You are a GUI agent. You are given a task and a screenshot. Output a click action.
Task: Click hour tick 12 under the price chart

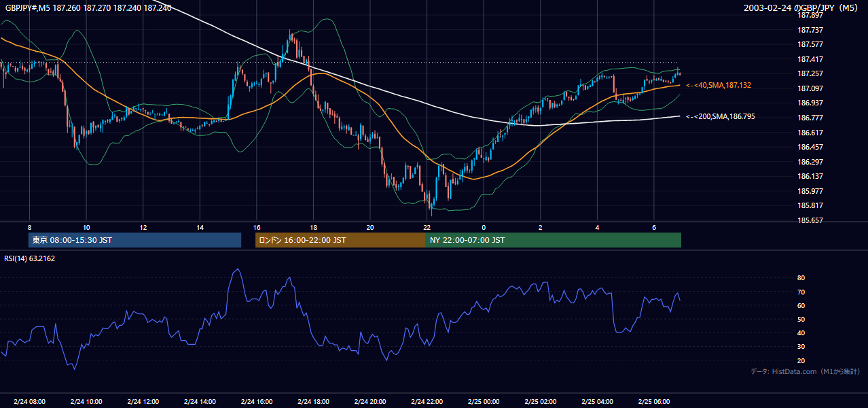tap(143, 227)
